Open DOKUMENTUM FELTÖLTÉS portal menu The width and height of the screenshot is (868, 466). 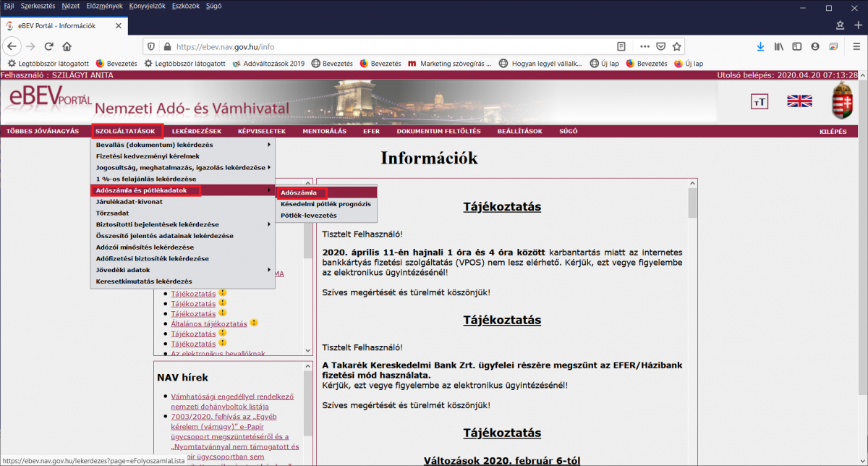pos(438,131)
